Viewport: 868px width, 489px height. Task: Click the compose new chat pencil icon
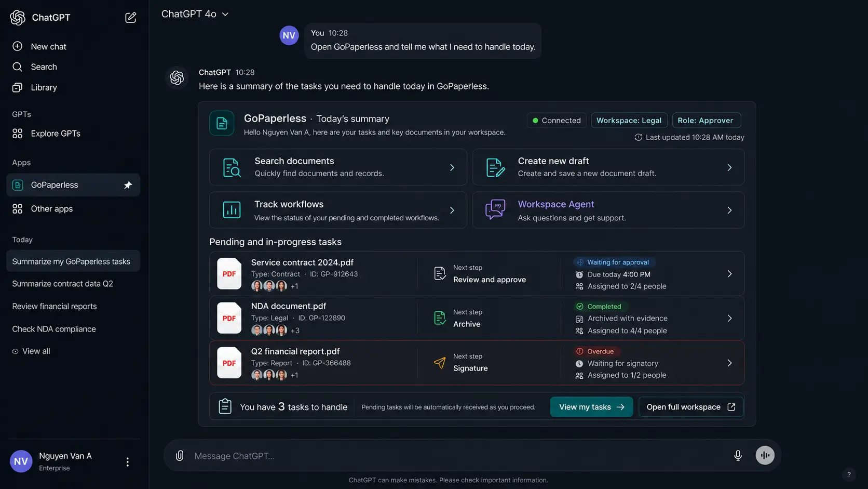tap(130, 18)
